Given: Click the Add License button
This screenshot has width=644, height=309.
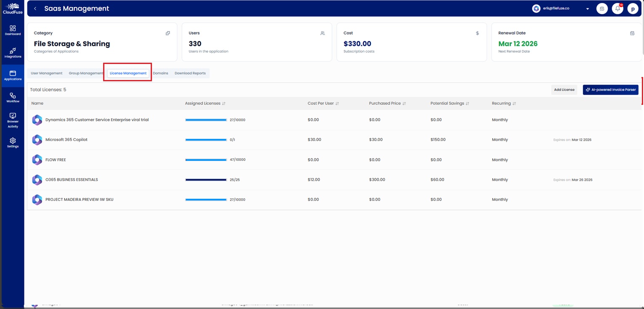Looking at the screenshot, I should [564, 90].
